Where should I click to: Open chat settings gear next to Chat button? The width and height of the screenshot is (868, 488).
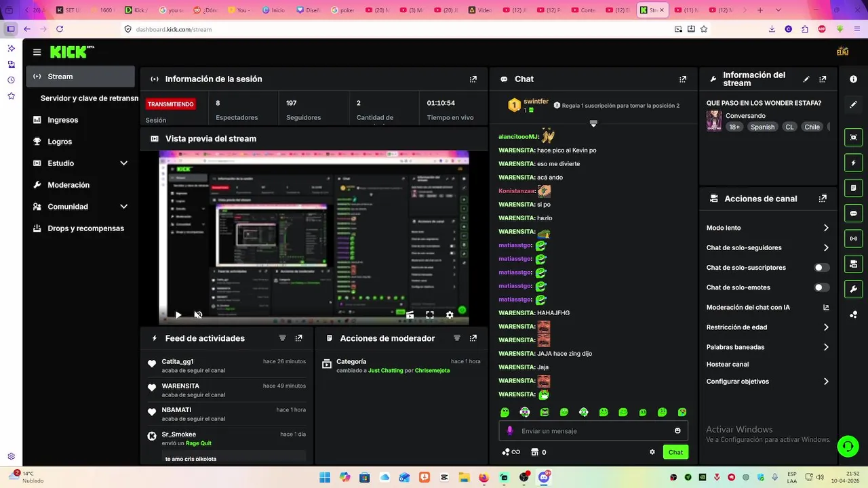pyautogui.click(x=652, y=452)
